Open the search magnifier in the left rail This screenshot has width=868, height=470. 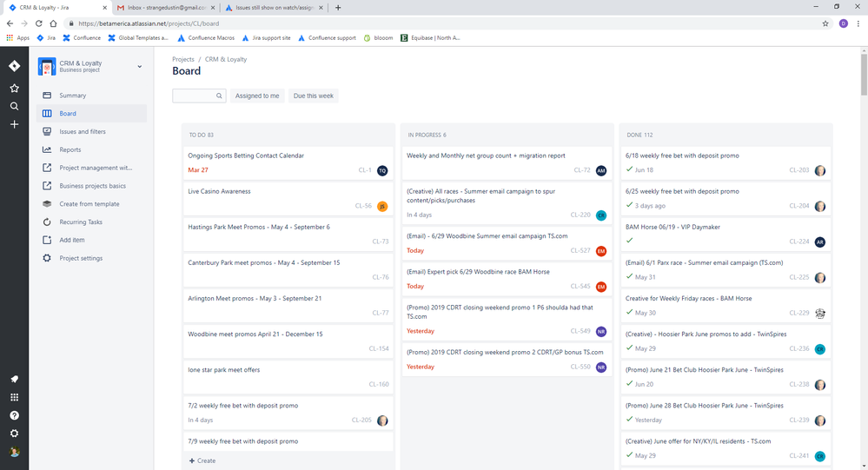click(x=15, y=106)
